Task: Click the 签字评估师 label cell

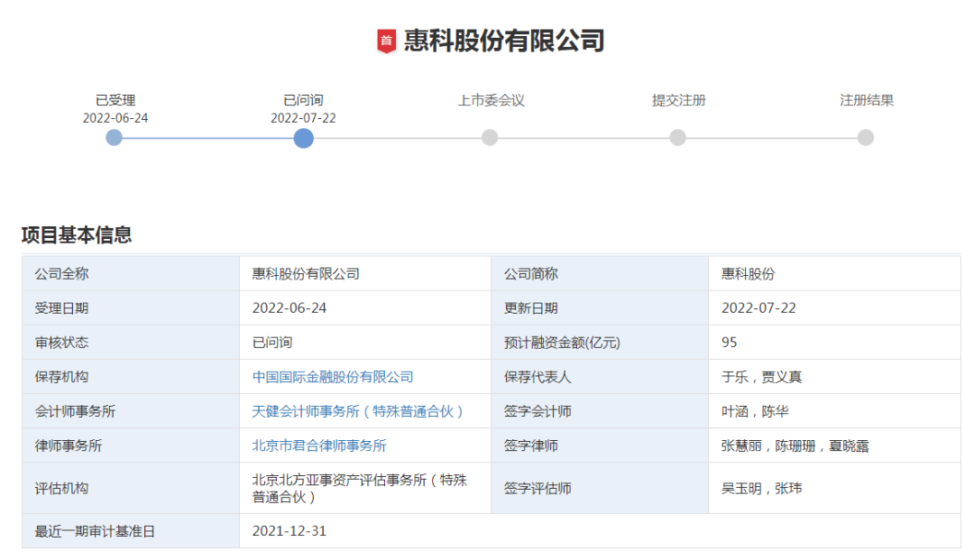Action: pos(600,488)
